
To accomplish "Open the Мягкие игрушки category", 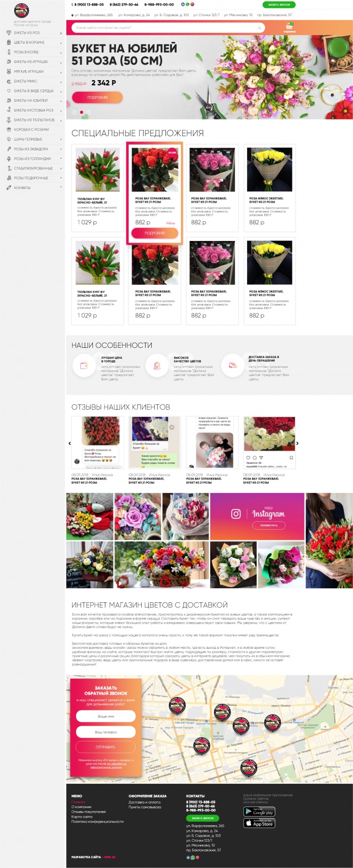I will pyautogui.click(x=29, y=72).
